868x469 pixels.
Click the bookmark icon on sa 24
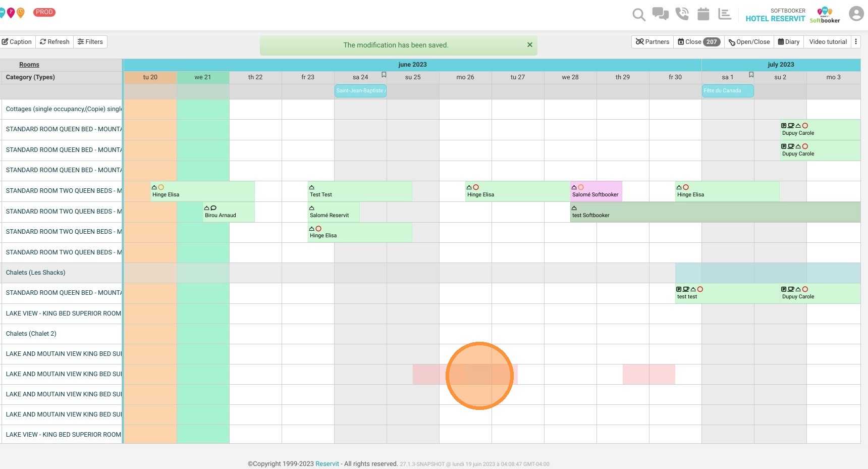[x=384, y=75]
